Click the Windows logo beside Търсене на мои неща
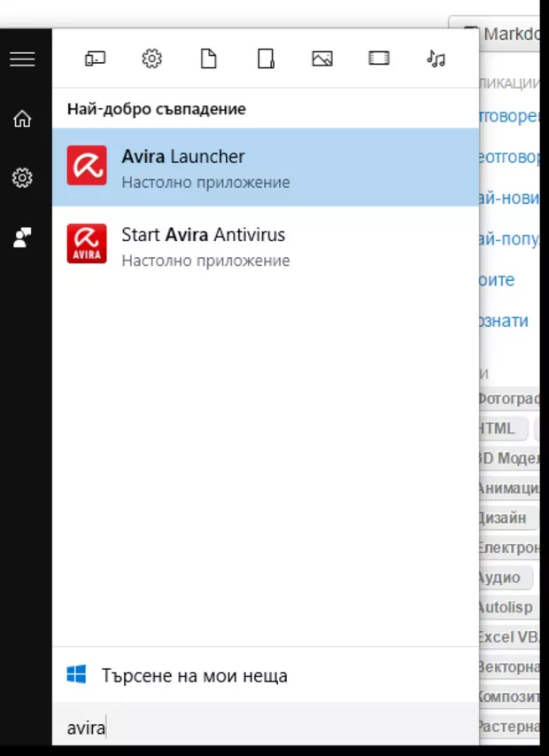This screenshot has height=756, width=549. 76,674
